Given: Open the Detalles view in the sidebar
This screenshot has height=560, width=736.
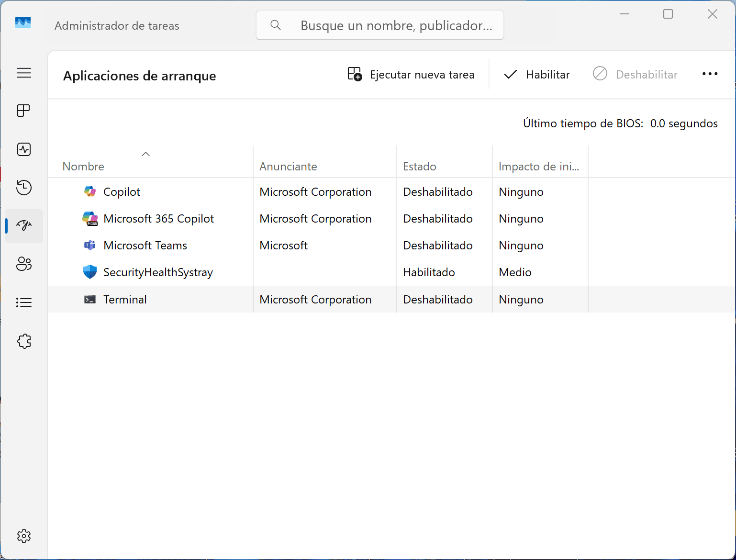Looking at the screenshot, I should (x=23, y=302).
